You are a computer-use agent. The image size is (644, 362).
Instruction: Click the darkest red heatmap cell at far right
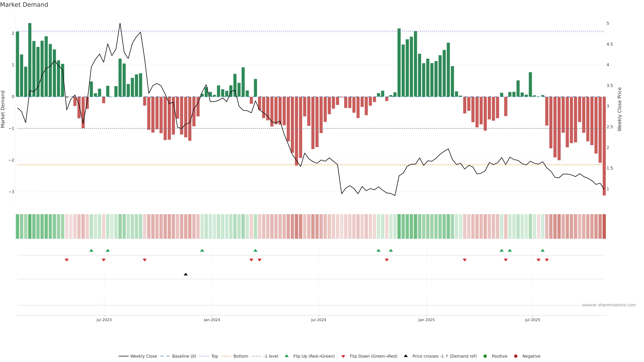(x=604, y=226)
